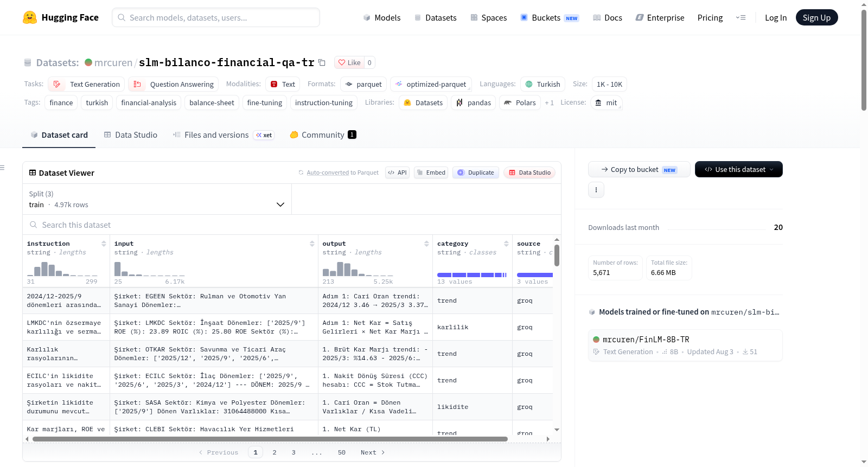Click the mrcuren user avatar icon
Screen dimensions: 868x467
pyautogui.click(x=88, y=62)
